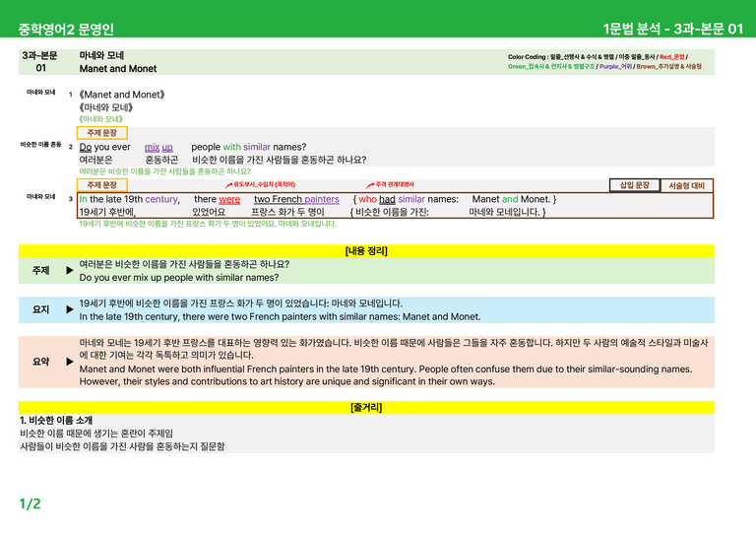Click the phrase In the late 19th century,
This screenshot has height=535, width=756.
(129, 199)
